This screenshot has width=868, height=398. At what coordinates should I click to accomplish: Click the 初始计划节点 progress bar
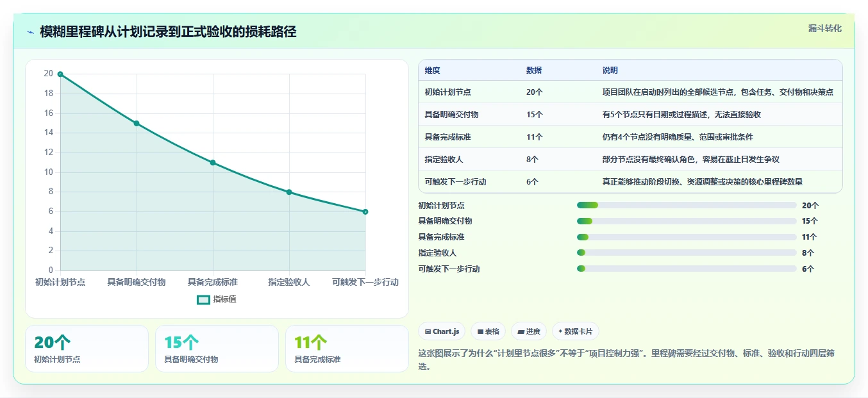click(687, 205)
